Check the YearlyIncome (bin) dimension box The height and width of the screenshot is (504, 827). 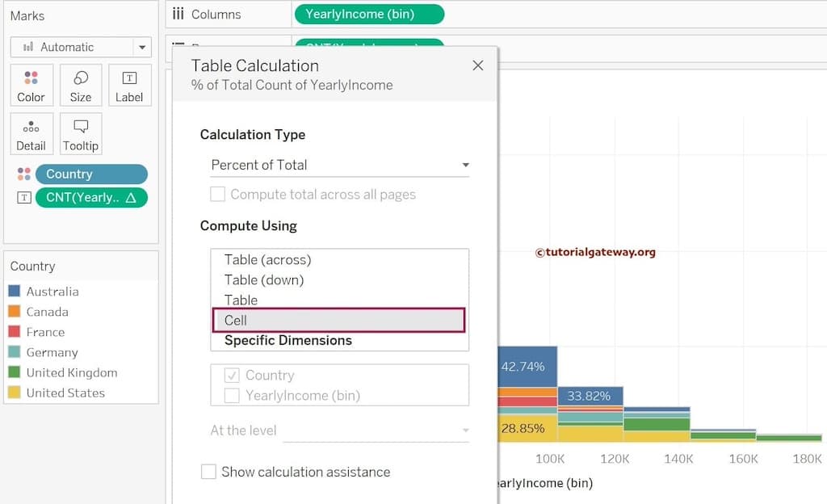click(x=232, y=396)
